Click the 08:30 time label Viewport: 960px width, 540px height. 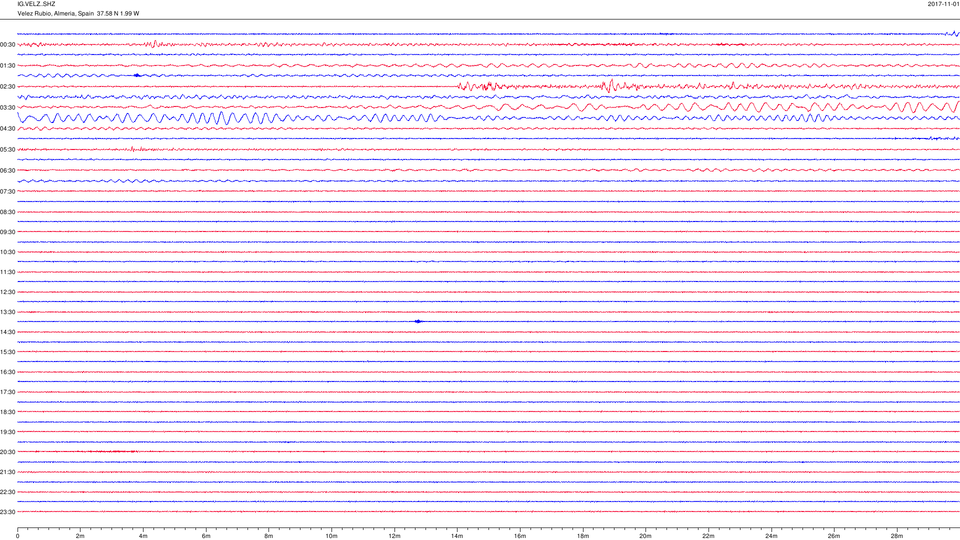coord(8,212)
